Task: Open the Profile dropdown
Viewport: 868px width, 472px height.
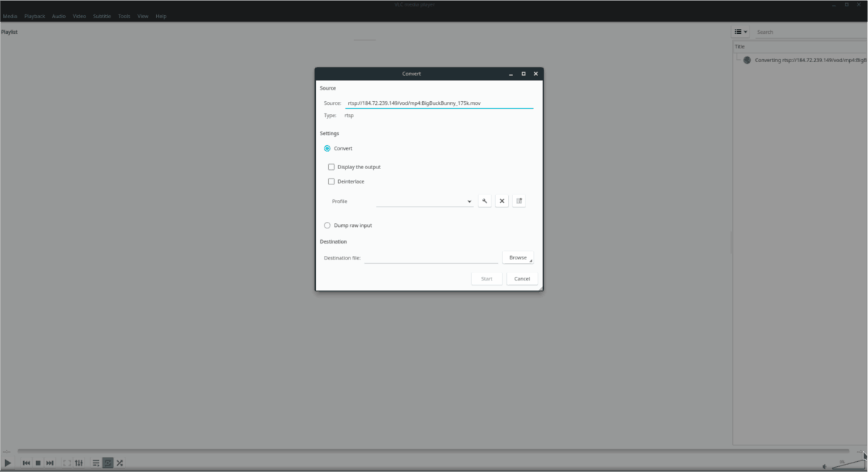Action: click(425, 201)
